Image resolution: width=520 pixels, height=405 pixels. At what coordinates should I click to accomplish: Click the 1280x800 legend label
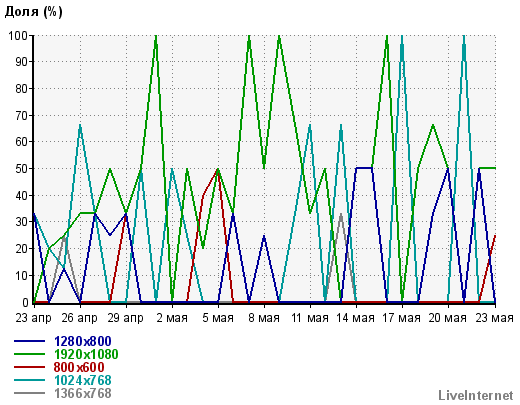tap(82, 341)
